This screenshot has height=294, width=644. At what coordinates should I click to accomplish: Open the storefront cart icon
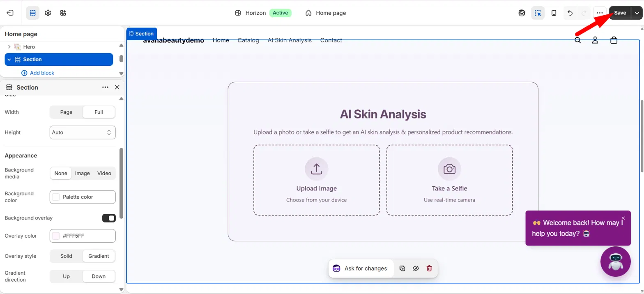point(614,40)
